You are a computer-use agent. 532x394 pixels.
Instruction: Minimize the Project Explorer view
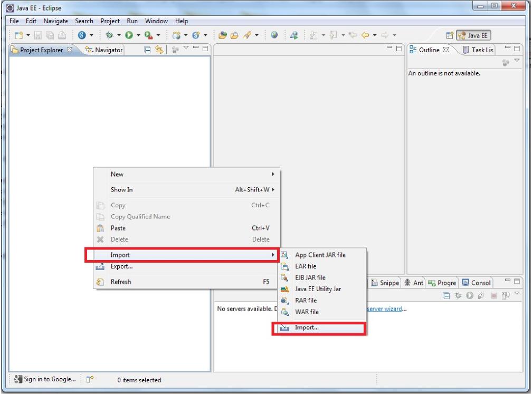coord(195,49)
